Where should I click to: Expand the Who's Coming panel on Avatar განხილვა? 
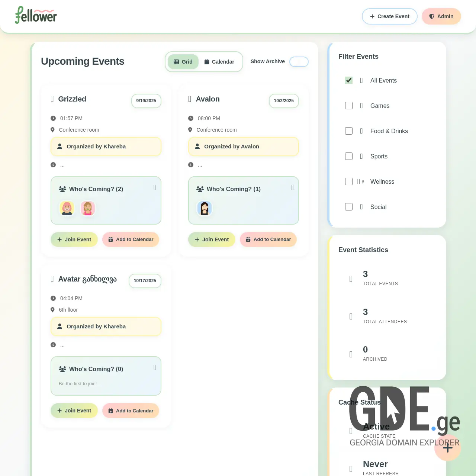pos(155,368)
